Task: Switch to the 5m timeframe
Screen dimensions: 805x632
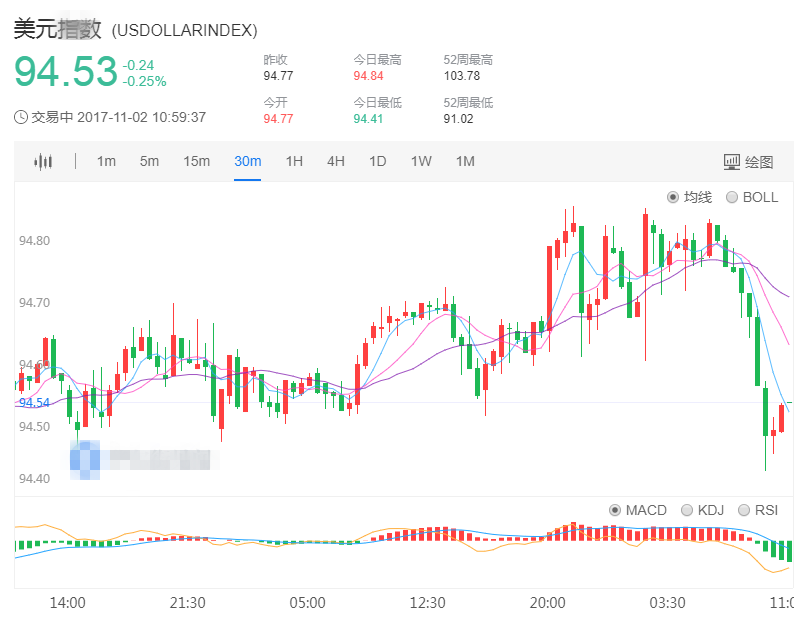Action: (149, 161)
